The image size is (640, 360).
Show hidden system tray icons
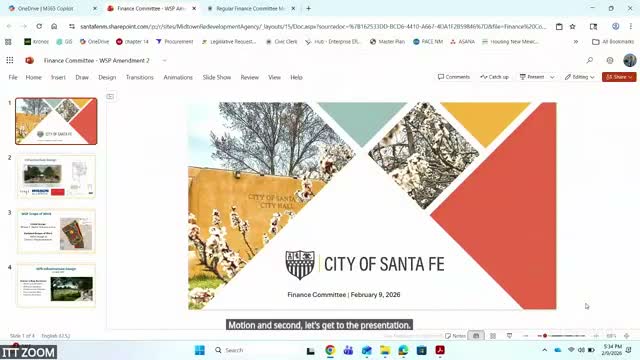point(544,350)
